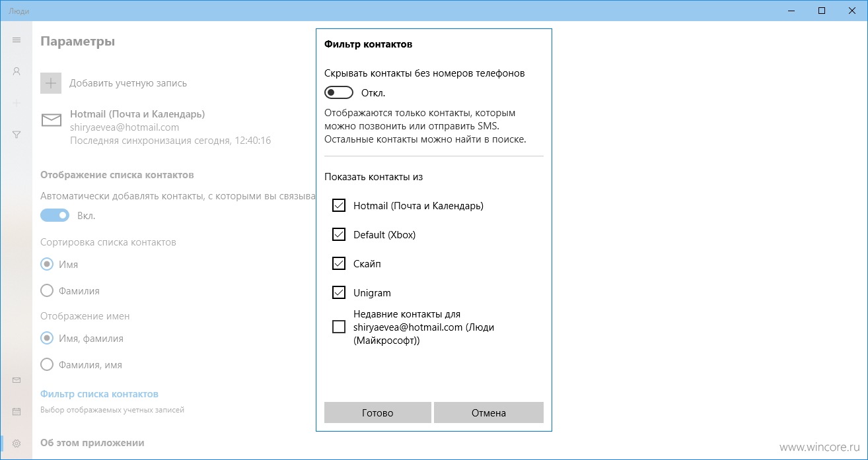
Task: Uncheck Hotmail (Почта и Календарь) checkbox
Action: click(339, 205)
